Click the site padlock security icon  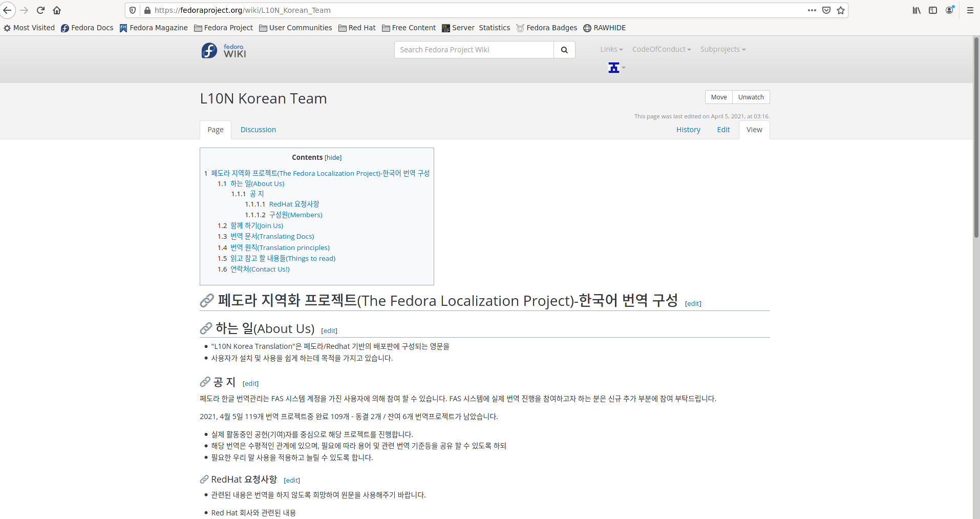[x=147, y=10]
